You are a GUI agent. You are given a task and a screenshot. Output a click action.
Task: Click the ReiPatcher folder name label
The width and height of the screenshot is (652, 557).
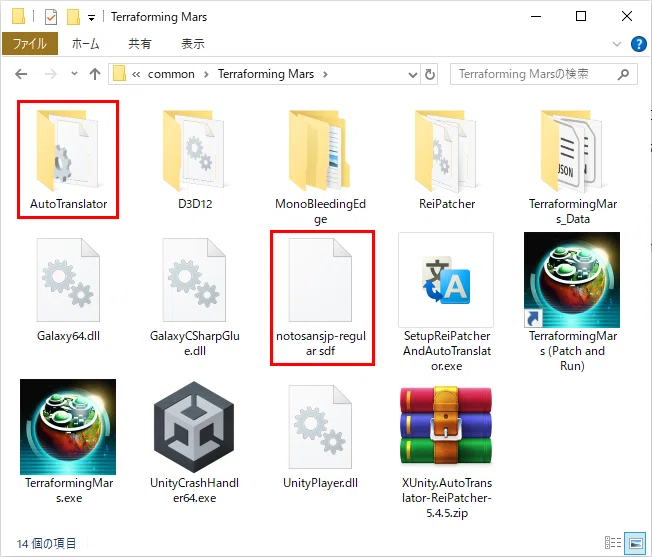(447, 204)
